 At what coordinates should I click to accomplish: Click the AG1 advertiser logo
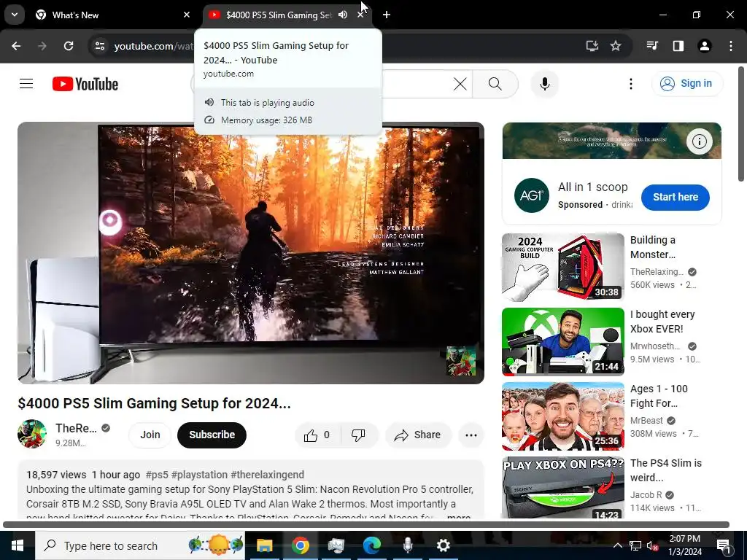pos(532,195)
